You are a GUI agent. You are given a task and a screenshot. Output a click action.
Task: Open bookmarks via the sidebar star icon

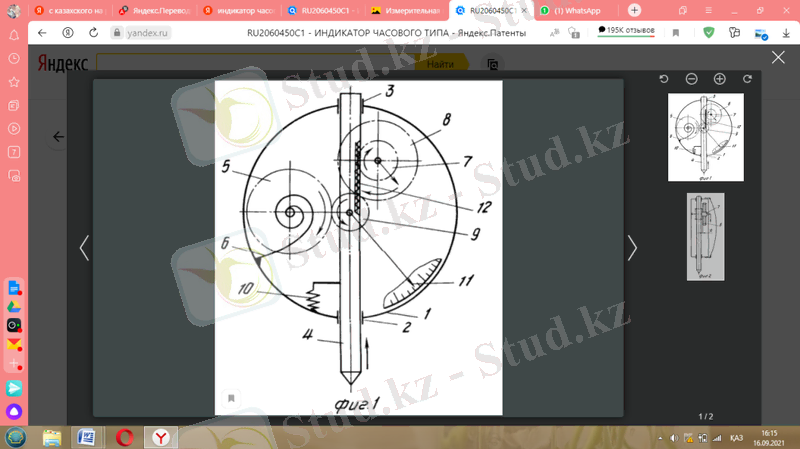[x=14, y=81]
